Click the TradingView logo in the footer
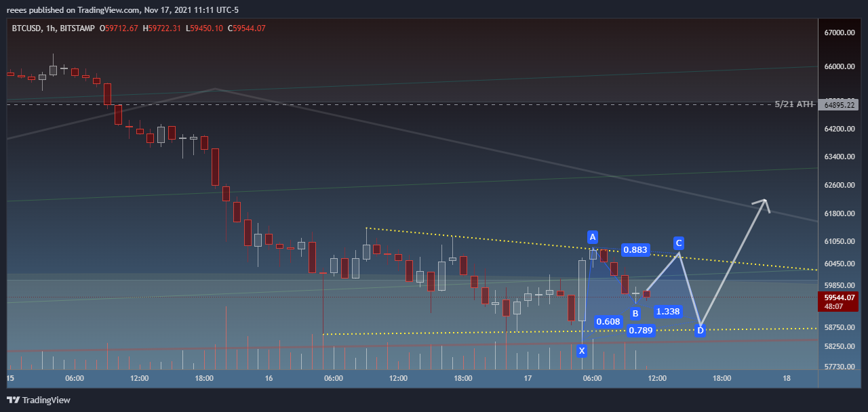This screenshot has width=868, height=412. (x=39, y=400)
